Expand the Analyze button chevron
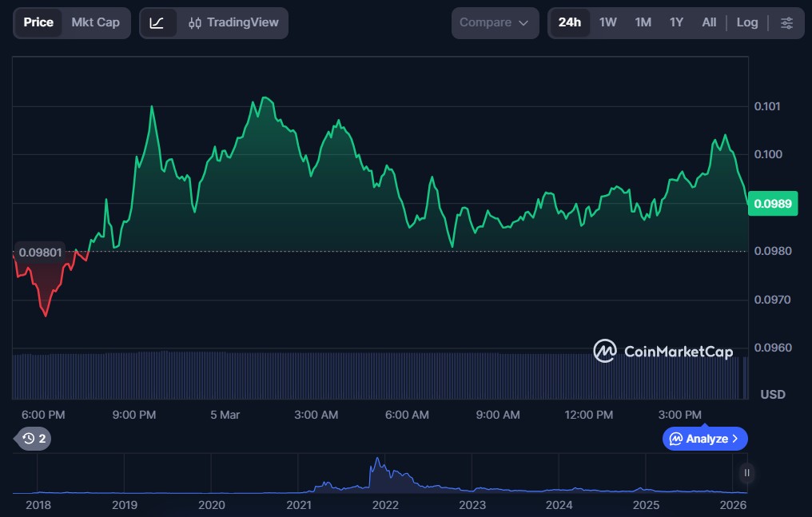The width and height of the screenshot is (812, 517). pos(734,439)
